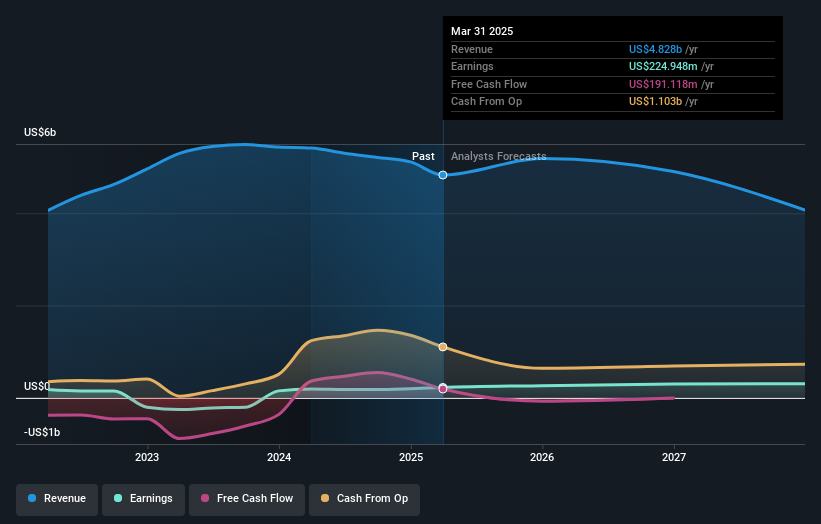Toggle the Cash From Op legend series
Screen dimensions: 821x524
tap(364, 499)
